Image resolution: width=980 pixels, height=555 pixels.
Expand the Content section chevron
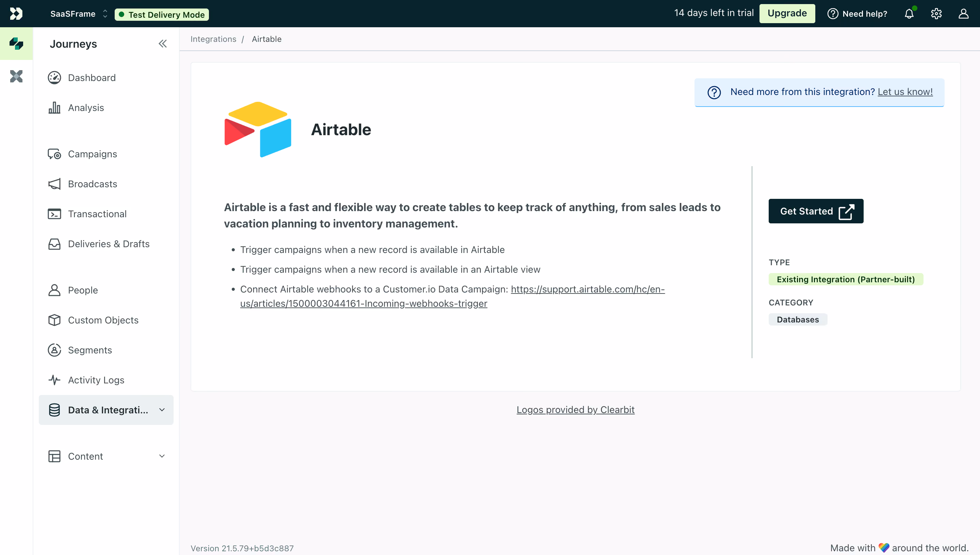162,456
